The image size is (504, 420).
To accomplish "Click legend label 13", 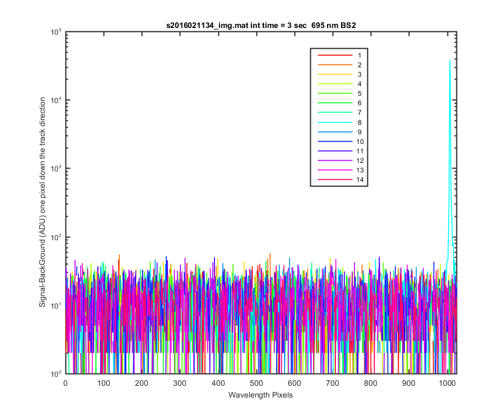I will [360, 170].
